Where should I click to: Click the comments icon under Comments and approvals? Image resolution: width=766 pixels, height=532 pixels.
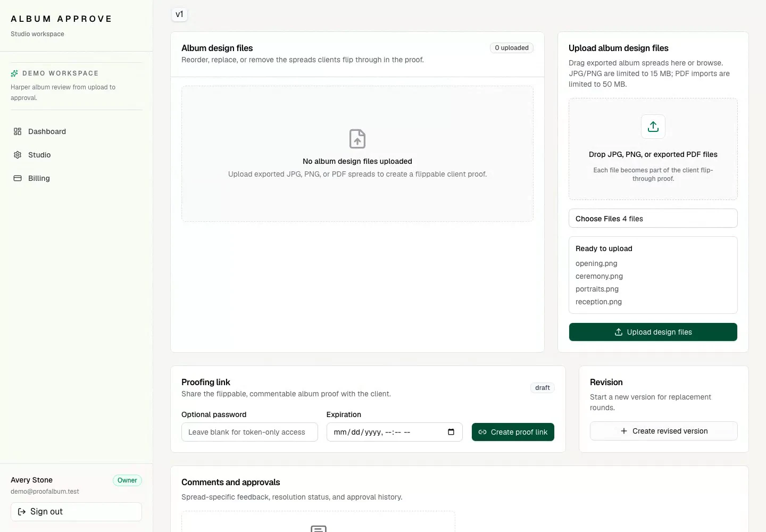(319, 529)
